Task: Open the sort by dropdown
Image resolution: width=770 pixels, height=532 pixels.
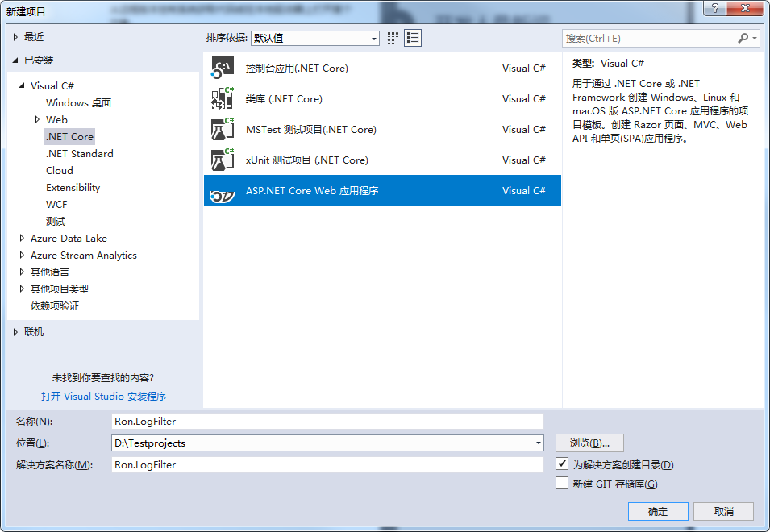Action: (314, 38)
